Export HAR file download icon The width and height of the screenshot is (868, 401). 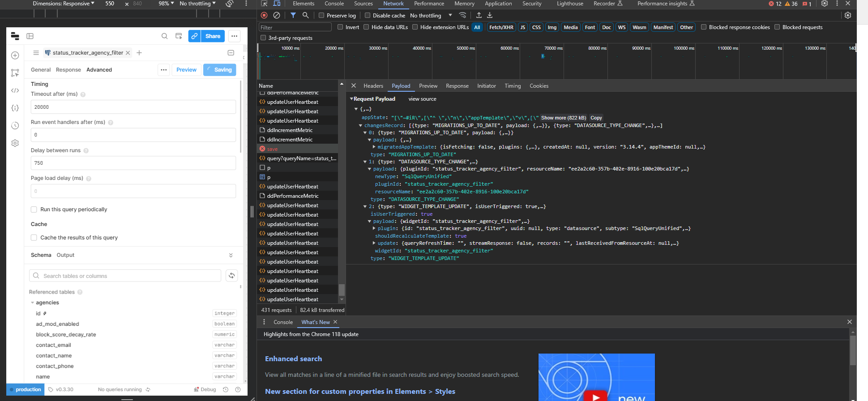[490, 15]
